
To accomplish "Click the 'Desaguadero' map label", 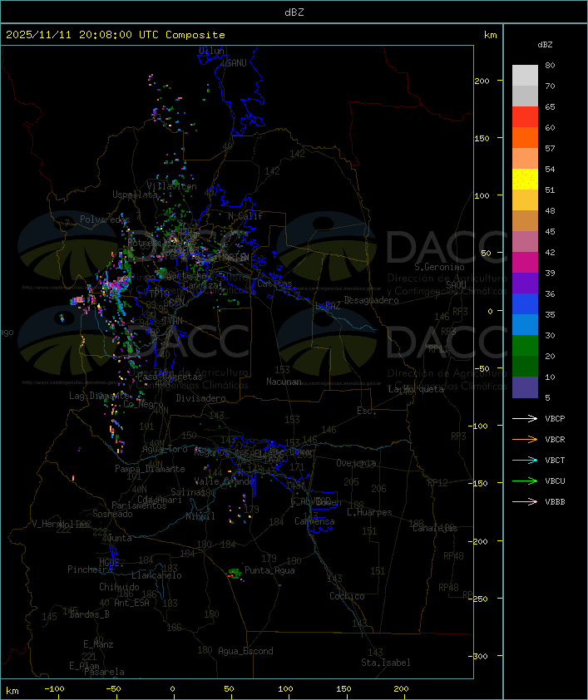I will [372, 300].
